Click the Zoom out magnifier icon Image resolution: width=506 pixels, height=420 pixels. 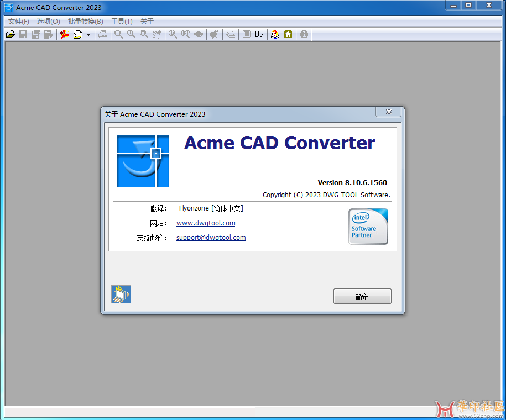pos(119,34)
